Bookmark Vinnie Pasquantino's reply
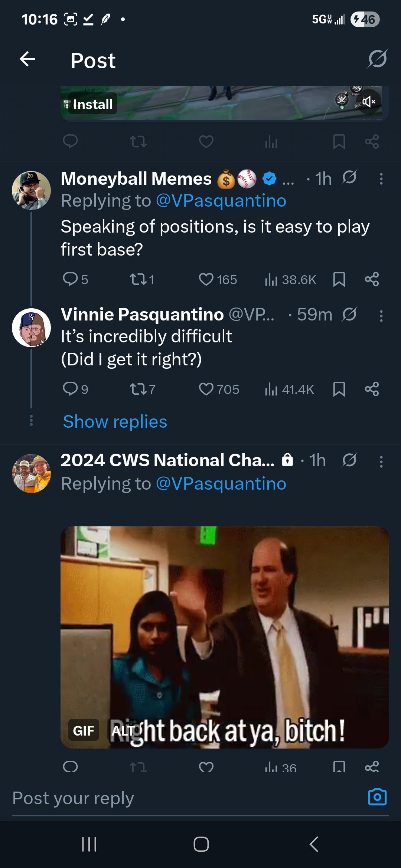This screenshot has height=868, width=401. pyautogui.click(x=339, y=389)
